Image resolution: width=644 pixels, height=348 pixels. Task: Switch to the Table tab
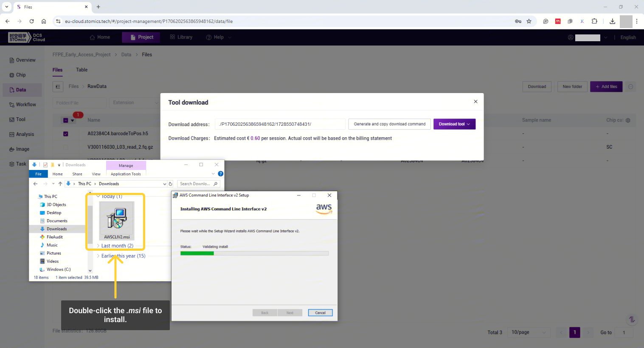point(82,70)
